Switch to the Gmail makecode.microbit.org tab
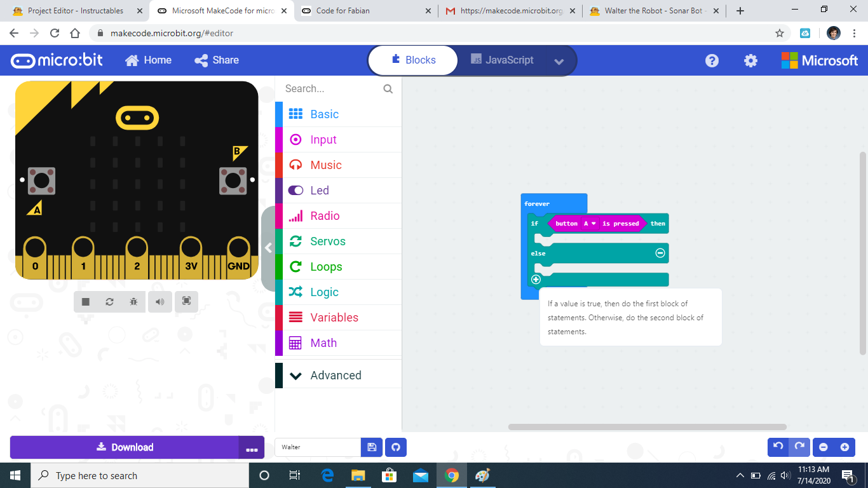Screen dimensions: 868x488 [x=510, y=11]
